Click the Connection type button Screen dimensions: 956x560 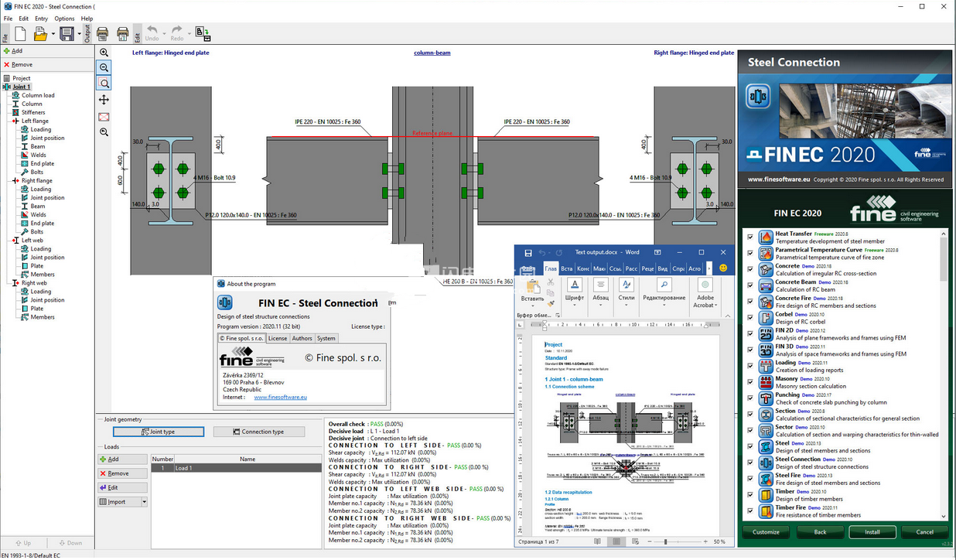pos(258,432)
